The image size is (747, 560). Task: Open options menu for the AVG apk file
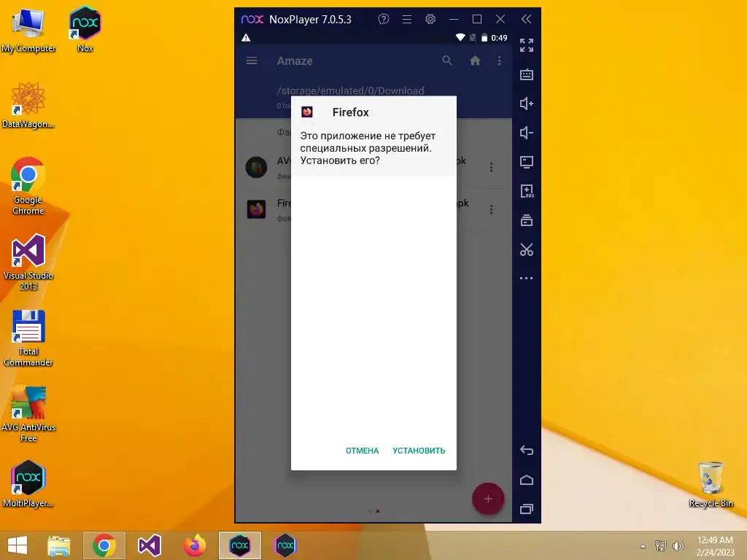pyautogui.click(x=491, y=167)
